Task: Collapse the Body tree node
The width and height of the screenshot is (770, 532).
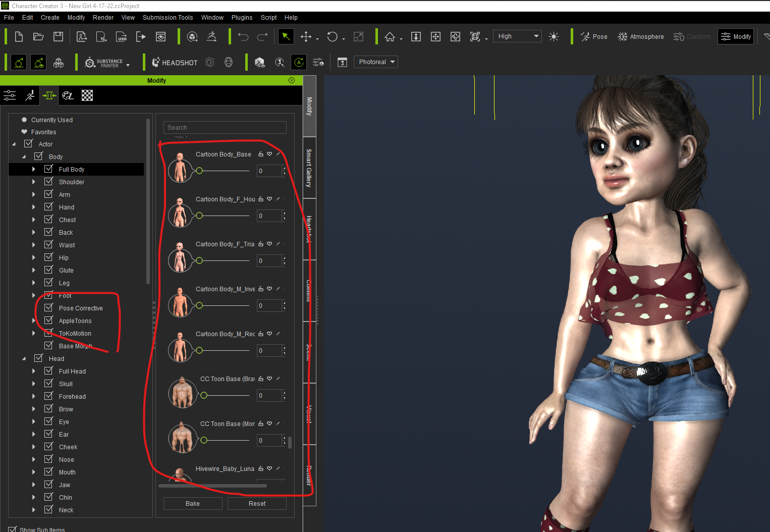Action: coord(24,157)
